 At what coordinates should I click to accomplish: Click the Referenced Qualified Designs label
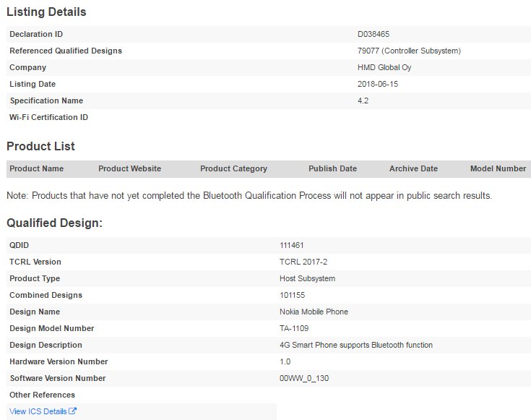pos(66,51)
